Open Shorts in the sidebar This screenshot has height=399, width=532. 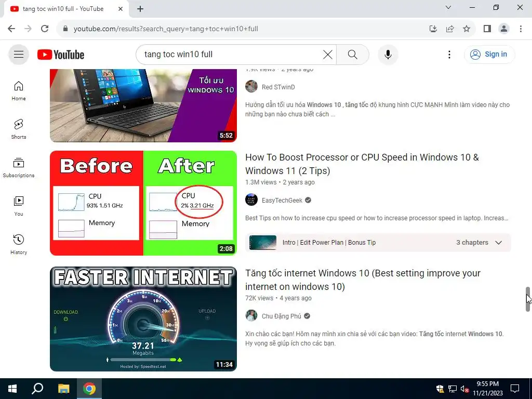click(x=19, y=129)
